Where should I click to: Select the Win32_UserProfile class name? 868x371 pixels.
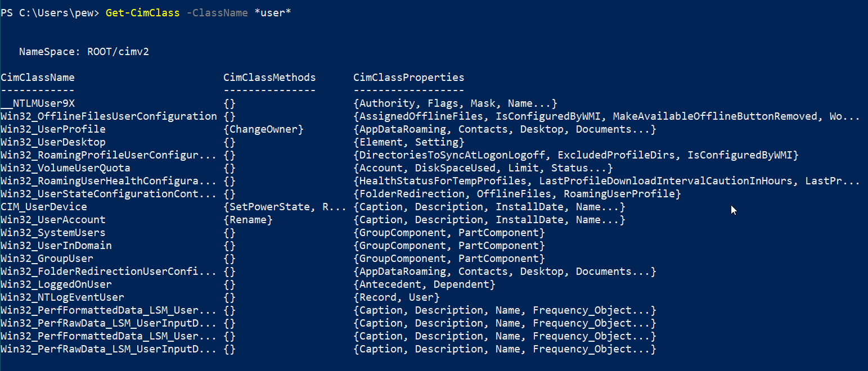click(x=53, y=129)
